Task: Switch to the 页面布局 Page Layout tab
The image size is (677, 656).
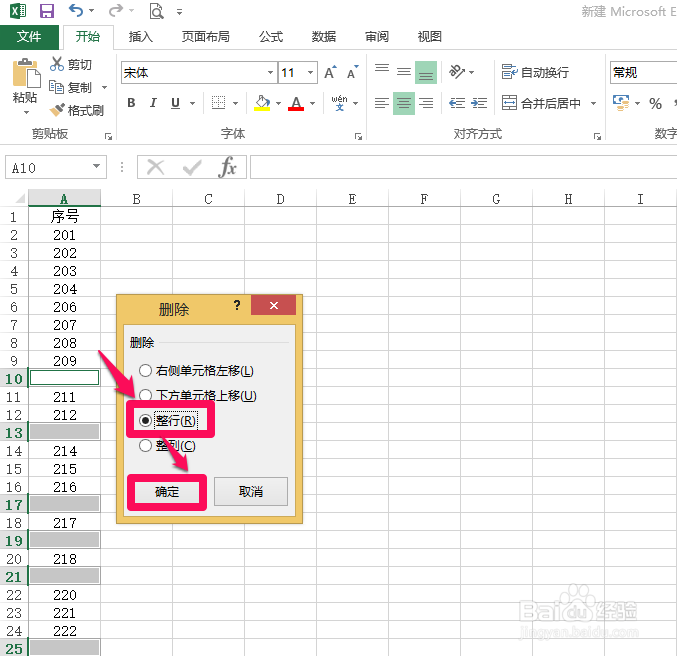Action: pyautogui.click(x=206, y=37)
